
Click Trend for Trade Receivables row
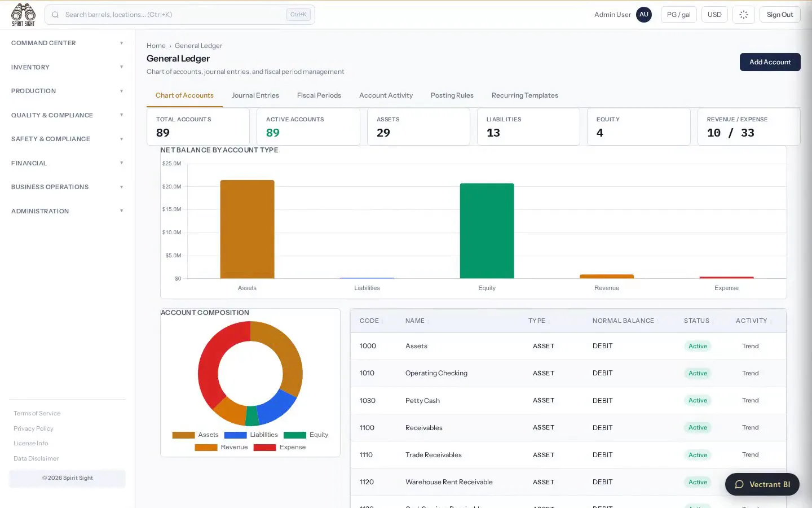[750, 454]
